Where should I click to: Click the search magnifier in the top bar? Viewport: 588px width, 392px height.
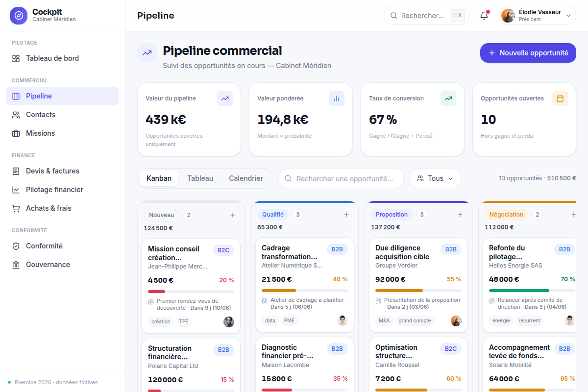[x=393, y=16]
